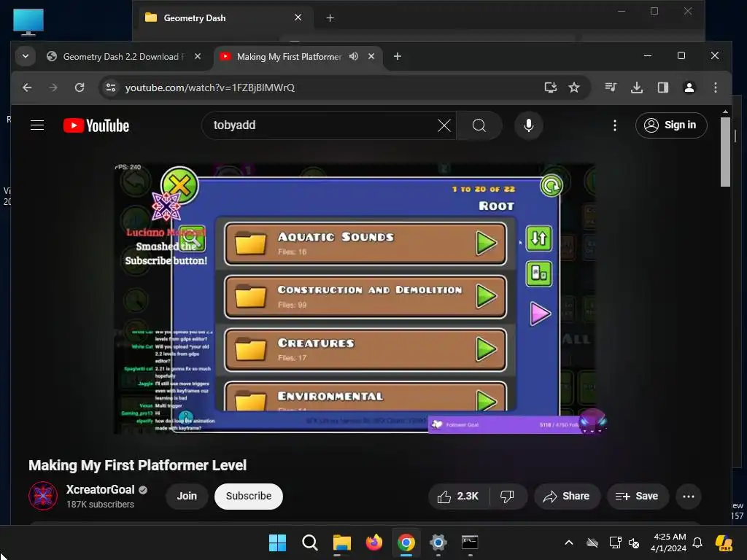
Task: Click the video title Making My First Platformer Level
Action: coord(137,465)
